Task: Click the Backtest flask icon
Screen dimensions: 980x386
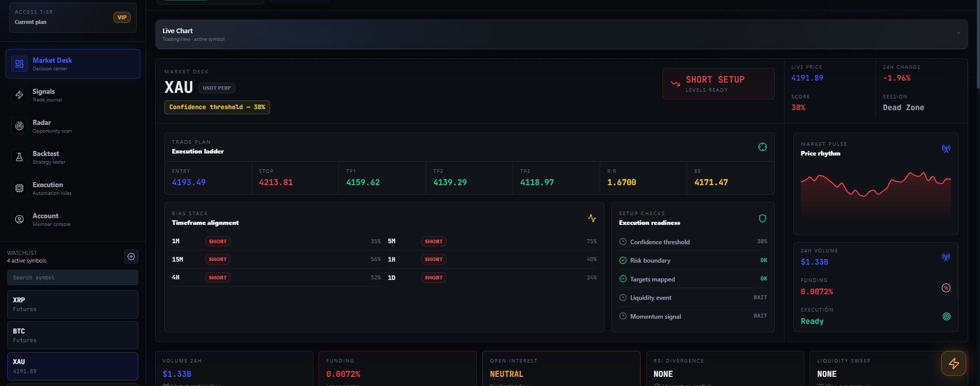Action: 19,157
